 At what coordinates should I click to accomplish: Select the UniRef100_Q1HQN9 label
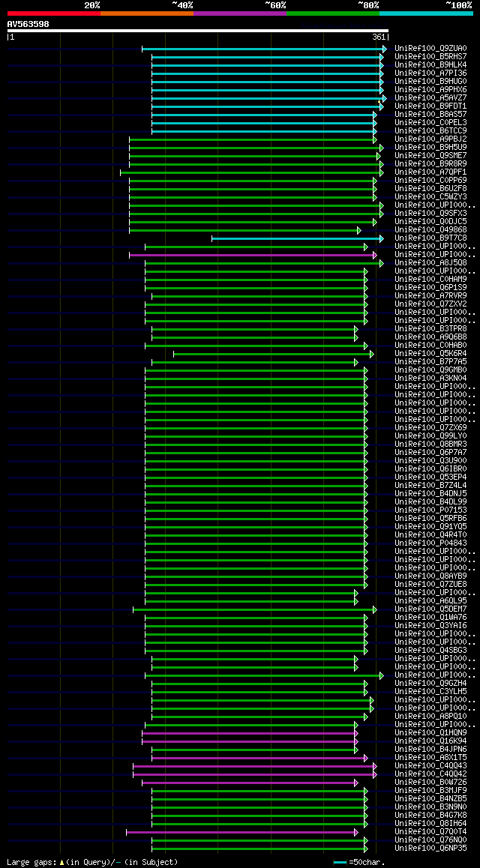(x=430, y=733)
